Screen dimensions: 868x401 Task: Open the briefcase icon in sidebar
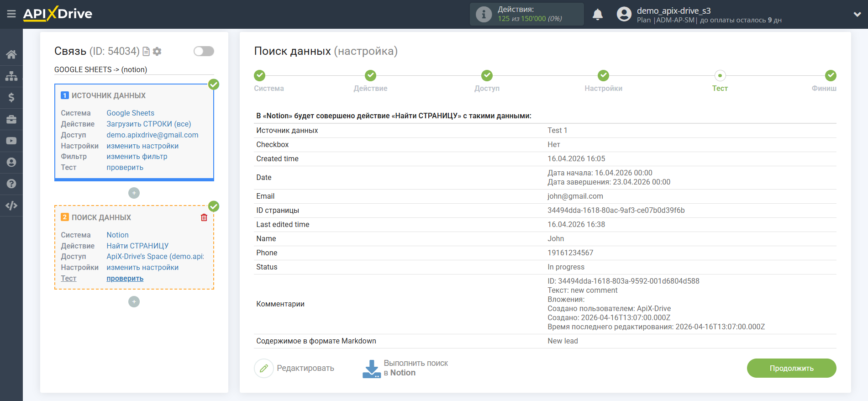tap(11, 119)
